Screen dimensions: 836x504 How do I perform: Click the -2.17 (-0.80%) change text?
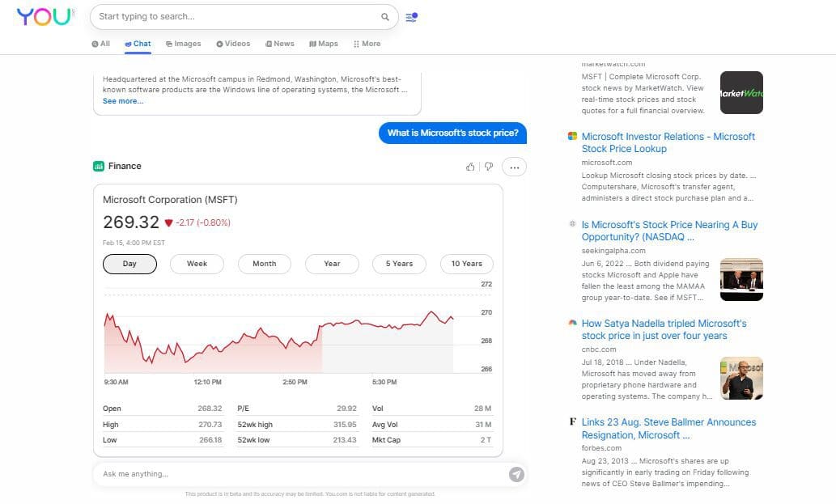tap(203, 222)
